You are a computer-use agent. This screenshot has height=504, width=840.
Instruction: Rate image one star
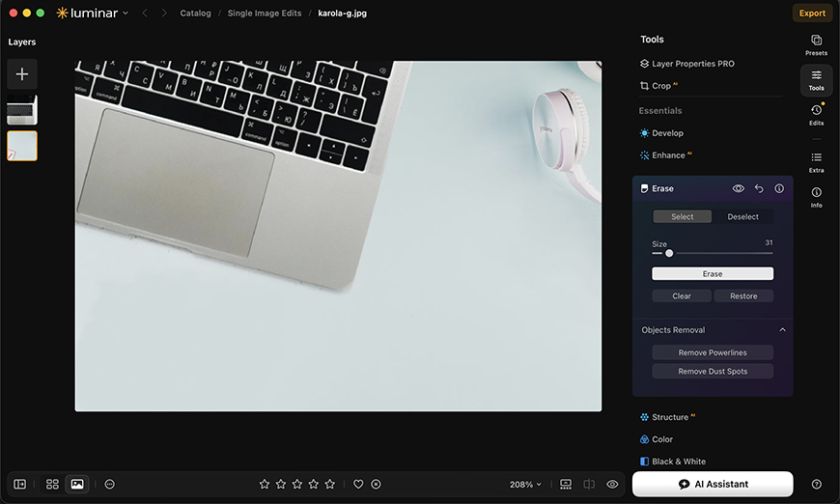pos(265,484)
